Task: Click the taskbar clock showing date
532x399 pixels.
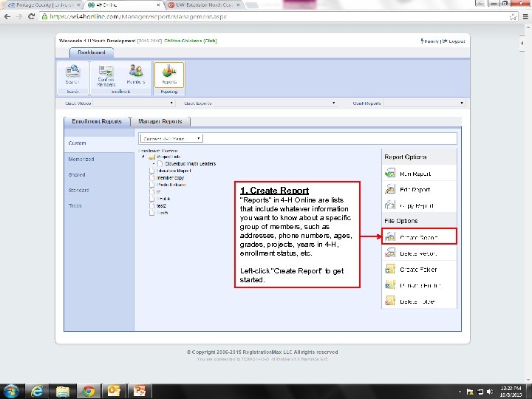Action: pyautogui.click(x=511, y=392)
